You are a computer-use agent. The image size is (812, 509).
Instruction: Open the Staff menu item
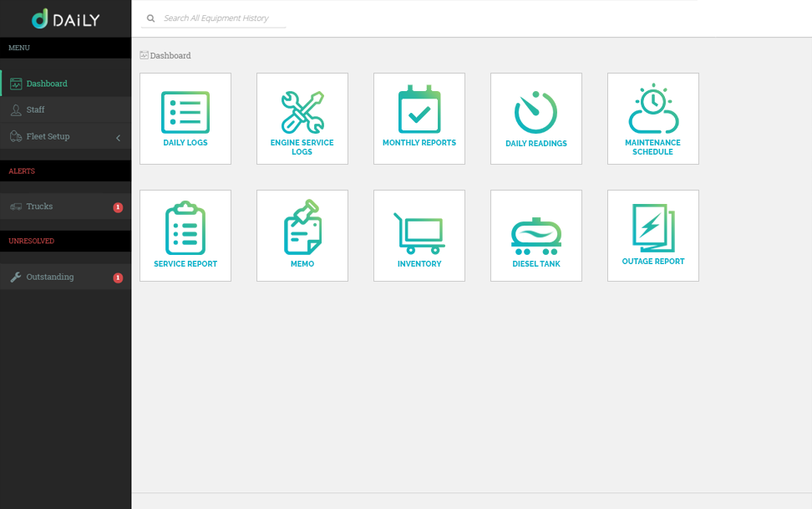35,109
